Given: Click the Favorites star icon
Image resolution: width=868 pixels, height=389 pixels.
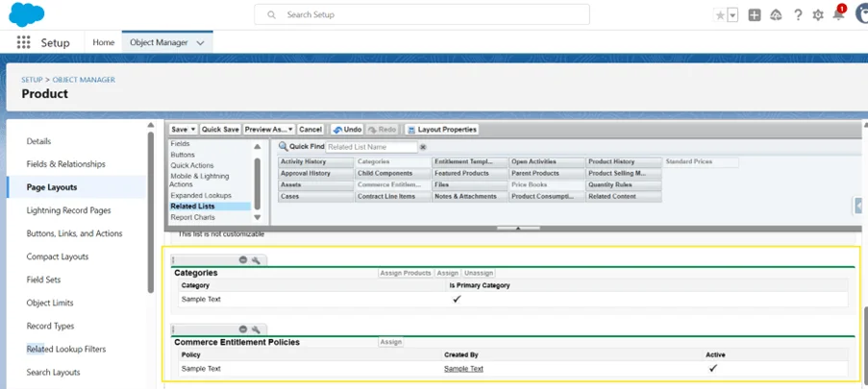Looking at the screenshot, I should [720, 15].
